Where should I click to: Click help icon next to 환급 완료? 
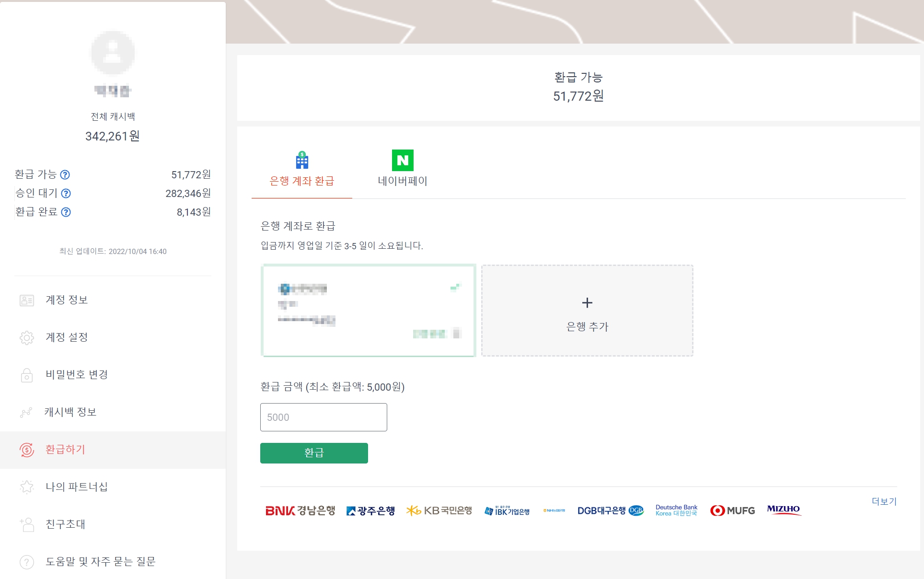point(66,212)
